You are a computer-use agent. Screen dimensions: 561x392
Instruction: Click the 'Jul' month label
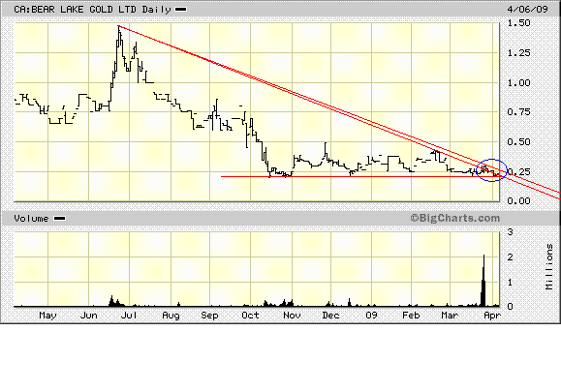pos(129,316)
